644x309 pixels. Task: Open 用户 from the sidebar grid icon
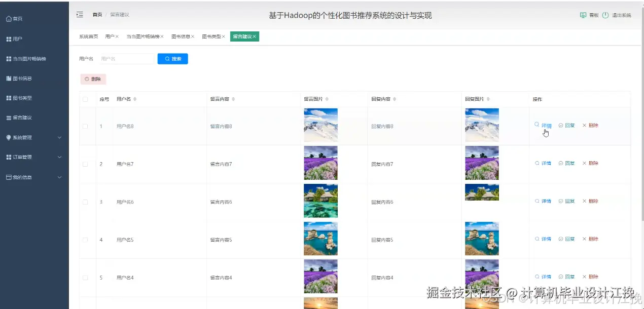(9, 39)
